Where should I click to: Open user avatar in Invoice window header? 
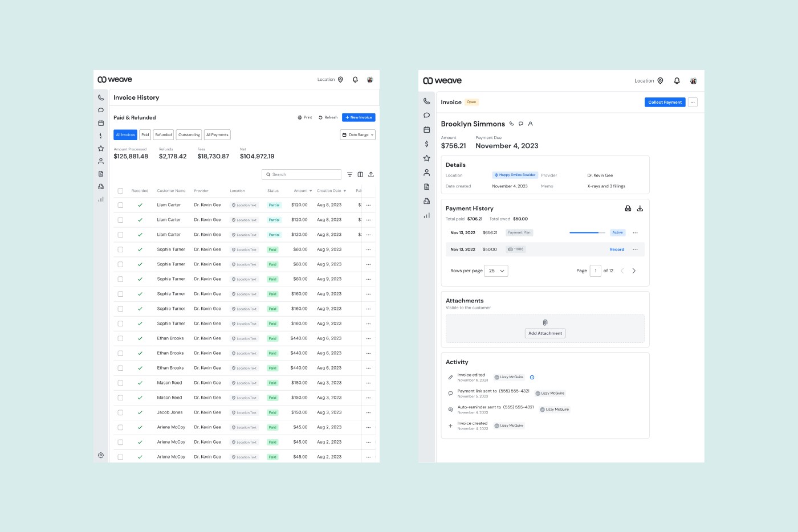693,81
